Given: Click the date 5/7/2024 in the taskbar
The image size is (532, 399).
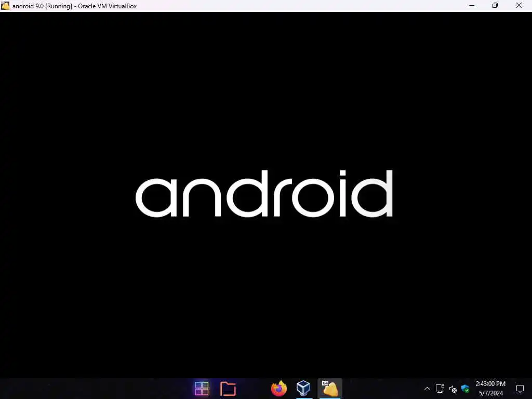Looking at the screenshot, I should click(x=491, y=393).
